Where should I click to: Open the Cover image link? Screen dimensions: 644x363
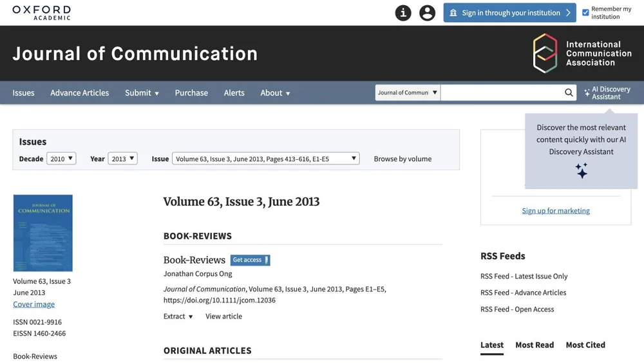pos(33,304)
